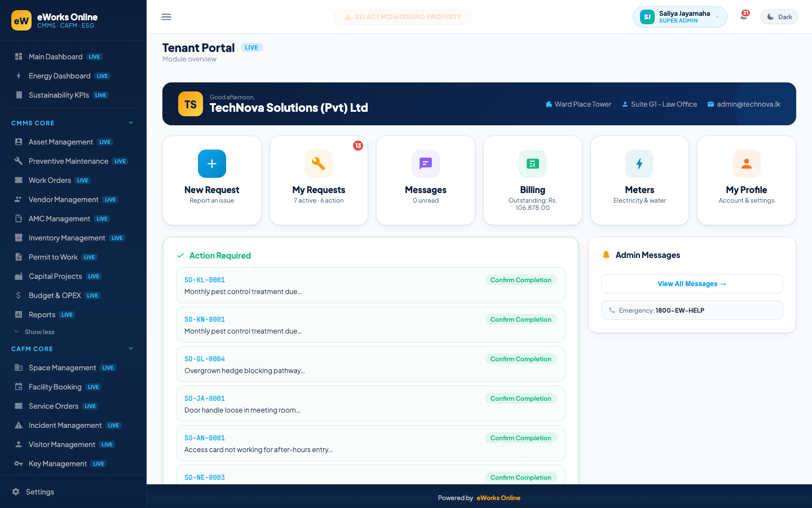Click the Incident Management warning icon
Screen dimensions: 812x508
click(19, 425)
